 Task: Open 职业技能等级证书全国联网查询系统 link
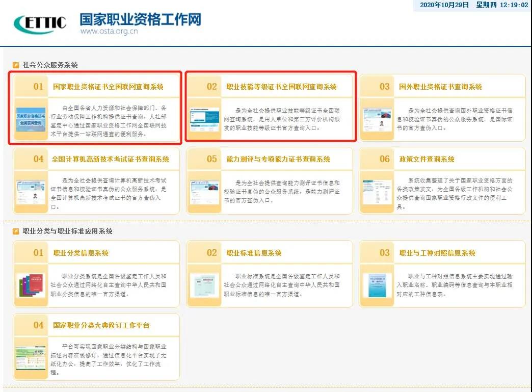pyautogui.click(x=282, y=87)
